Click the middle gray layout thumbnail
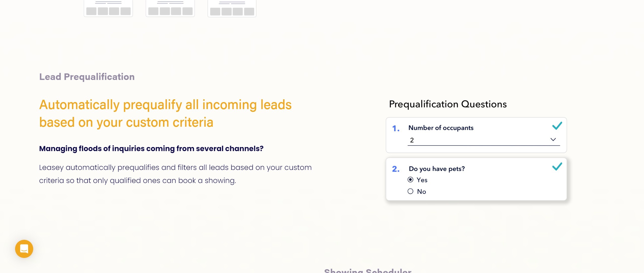This screenshot has width=644, height=273. pos(170,9)
